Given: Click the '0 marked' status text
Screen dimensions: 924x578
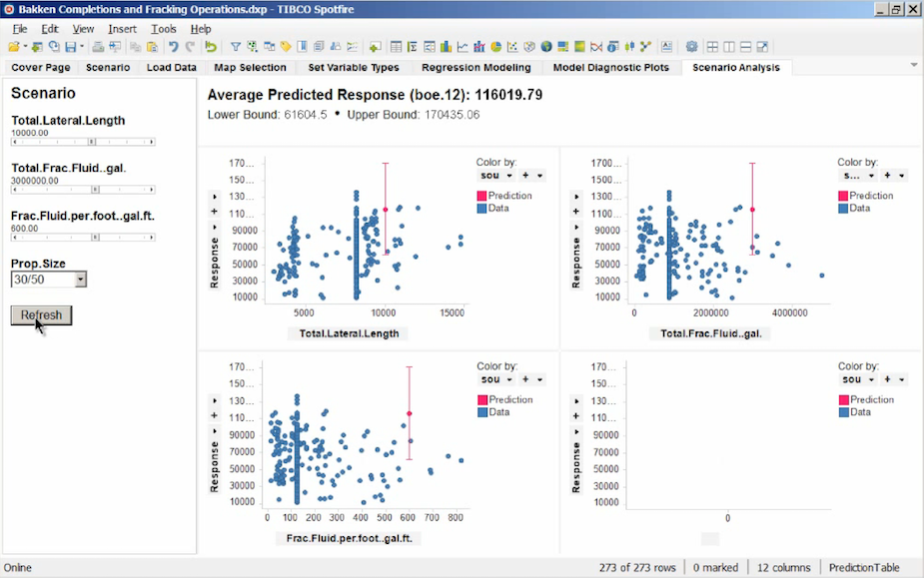Looking at the screenshot, I should pyautogui.click(x=715, y=567).
